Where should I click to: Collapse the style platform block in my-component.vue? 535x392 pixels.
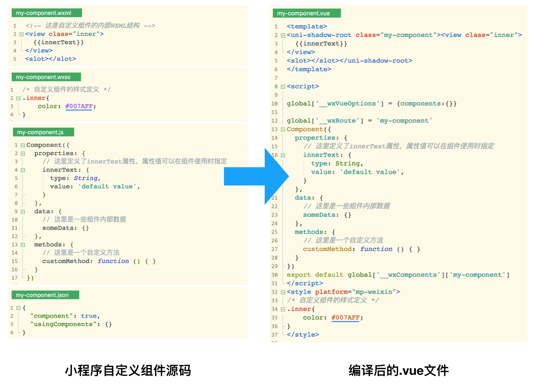(x=283, y=292)
